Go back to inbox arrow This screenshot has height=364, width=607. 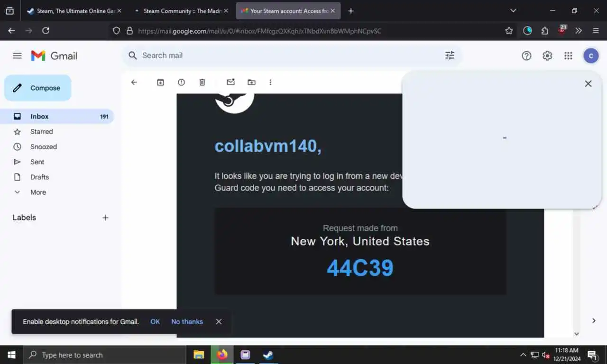pos(134,82)
